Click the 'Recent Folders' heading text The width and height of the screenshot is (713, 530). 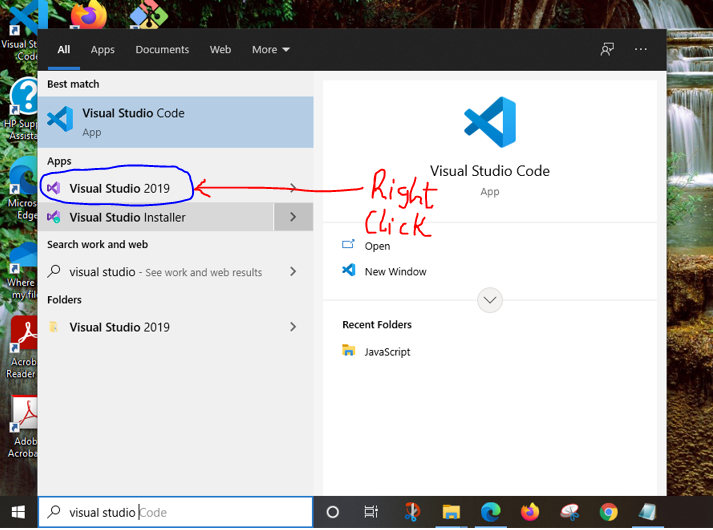[377, 325]
